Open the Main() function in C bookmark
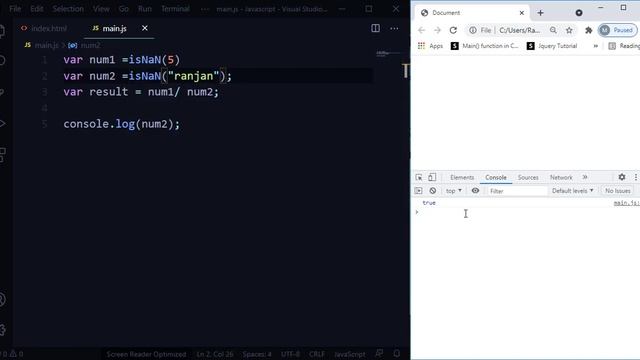Viewport: 640px width, 360px height. click(x=484, y=46)
